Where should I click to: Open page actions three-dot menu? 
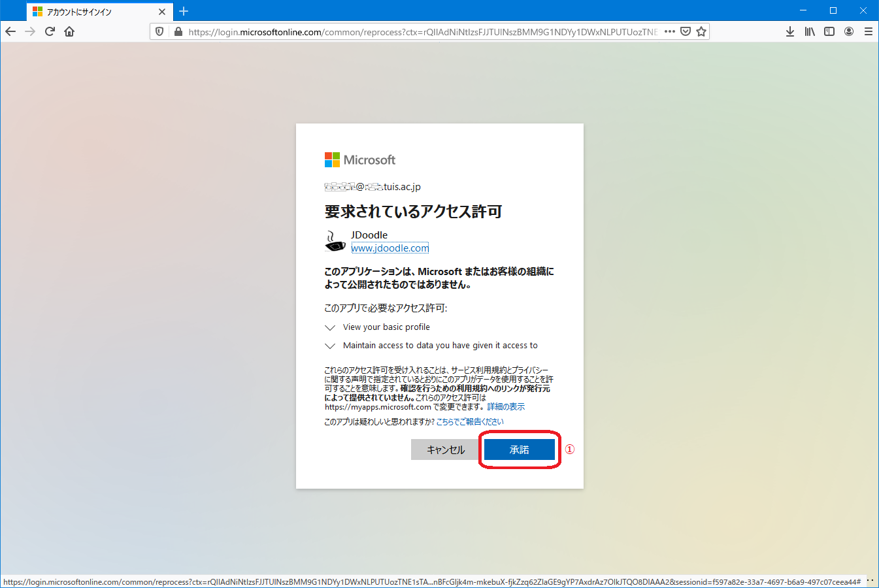(670, 31)
